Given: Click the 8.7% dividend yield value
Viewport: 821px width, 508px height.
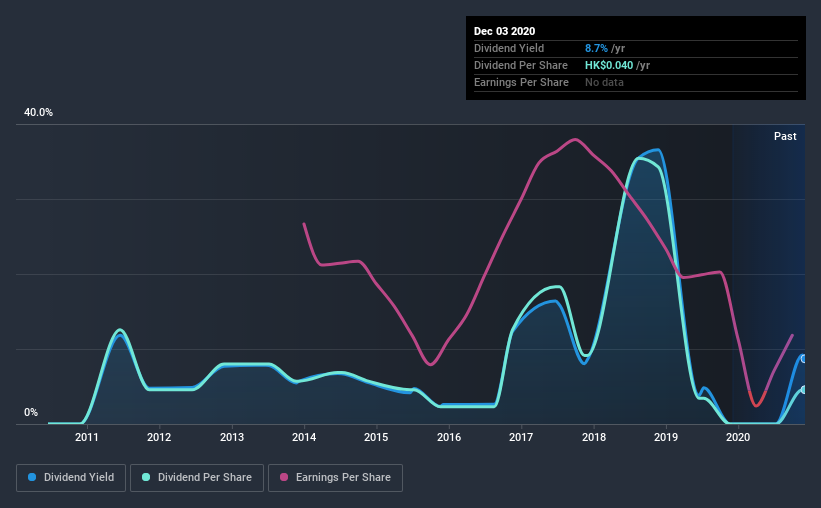Looking at the screenshot, I should click(x=596, y=48).
